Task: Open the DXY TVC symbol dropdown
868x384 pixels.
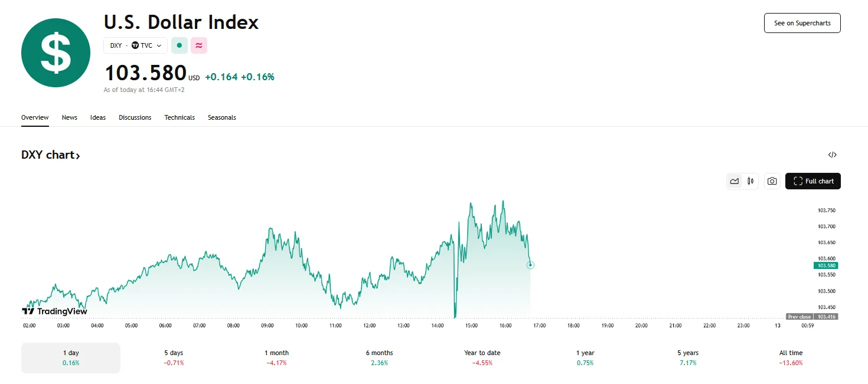Action: click(135, 45)
